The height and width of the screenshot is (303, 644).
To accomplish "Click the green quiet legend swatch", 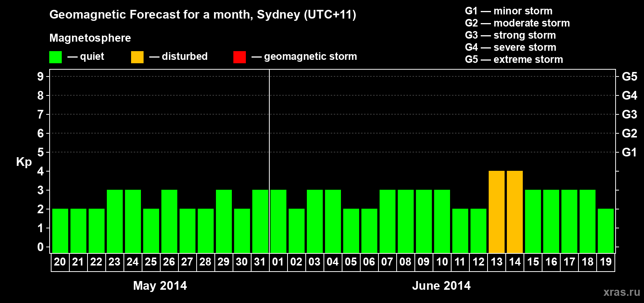I will 55,57.
